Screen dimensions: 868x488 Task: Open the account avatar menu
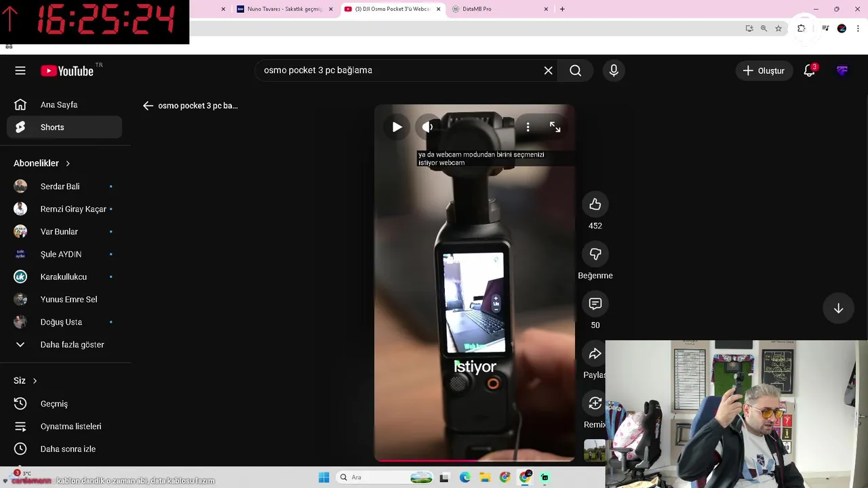click(842, 70)
